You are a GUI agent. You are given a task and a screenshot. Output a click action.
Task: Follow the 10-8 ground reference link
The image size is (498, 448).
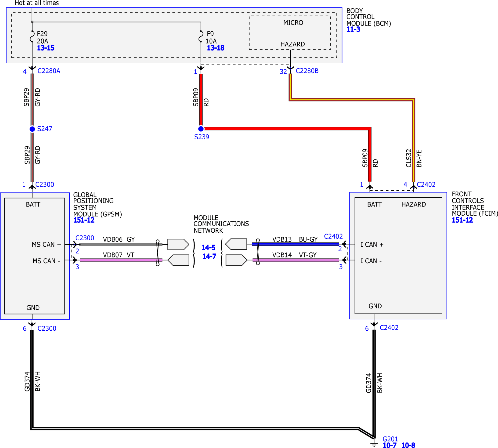click(x=408, y=445)
